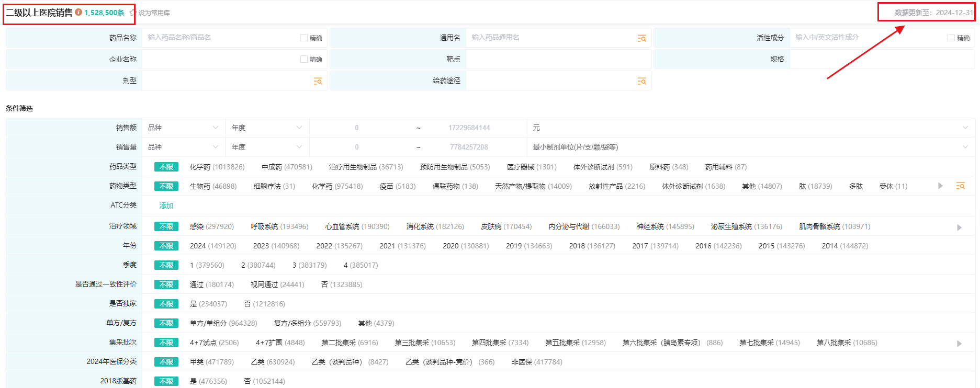Click the 药品名称 input field
The height and width of the screenshot is (388, 980).
pyautogui.click(x=220, y=38)
